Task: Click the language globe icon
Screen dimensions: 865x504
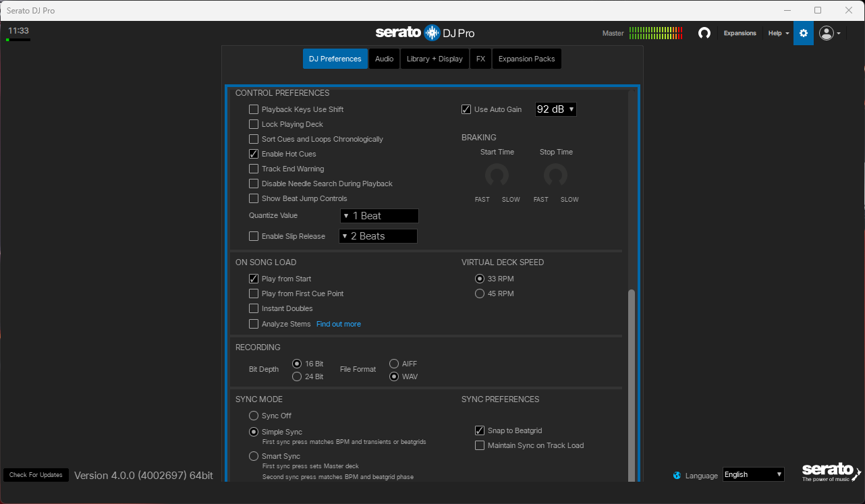Action: 677,475
